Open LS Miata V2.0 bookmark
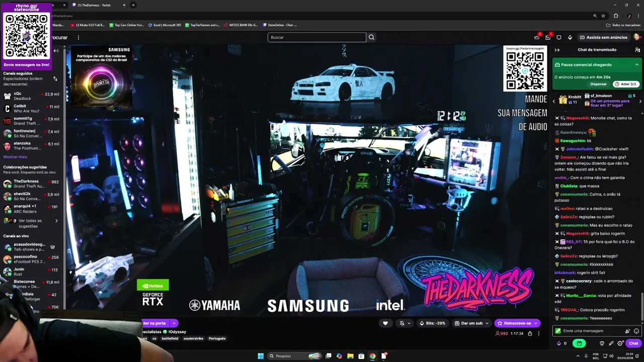Screen dimensions: 644x362 point(88,25)
